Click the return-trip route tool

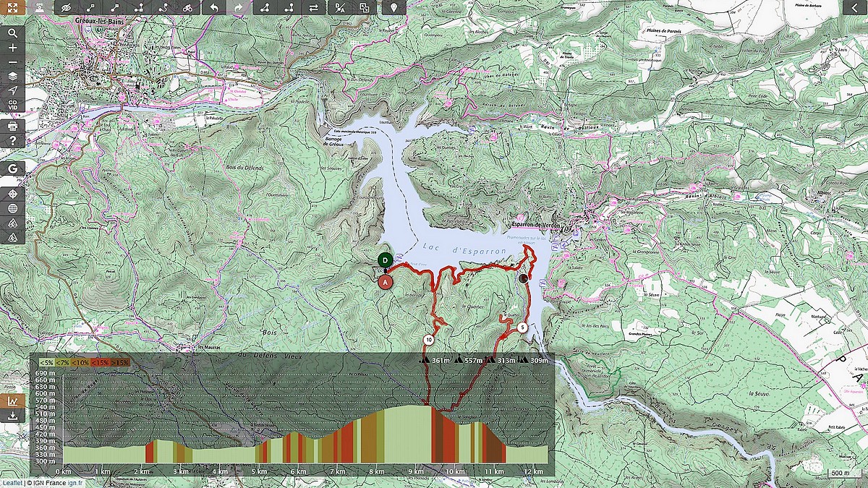(289, 8)
